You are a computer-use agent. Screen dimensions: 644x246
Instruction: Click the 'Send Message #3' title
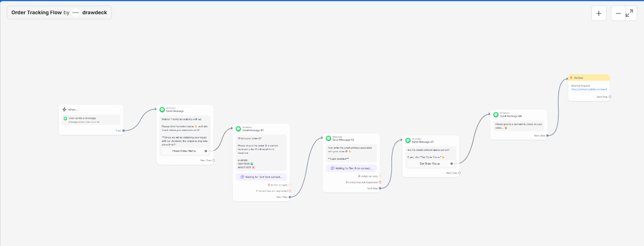coord(423,142)
